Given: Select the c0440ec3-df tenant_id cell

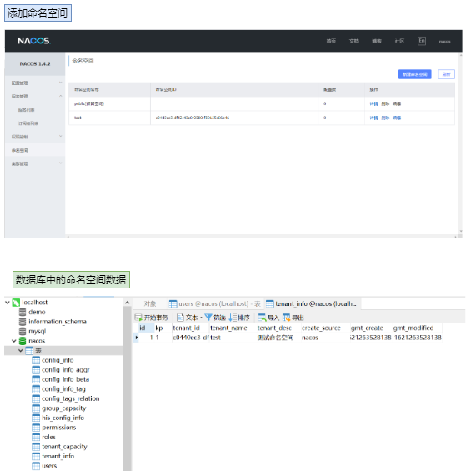Looking at the screenshot, I should click(191, 338).
